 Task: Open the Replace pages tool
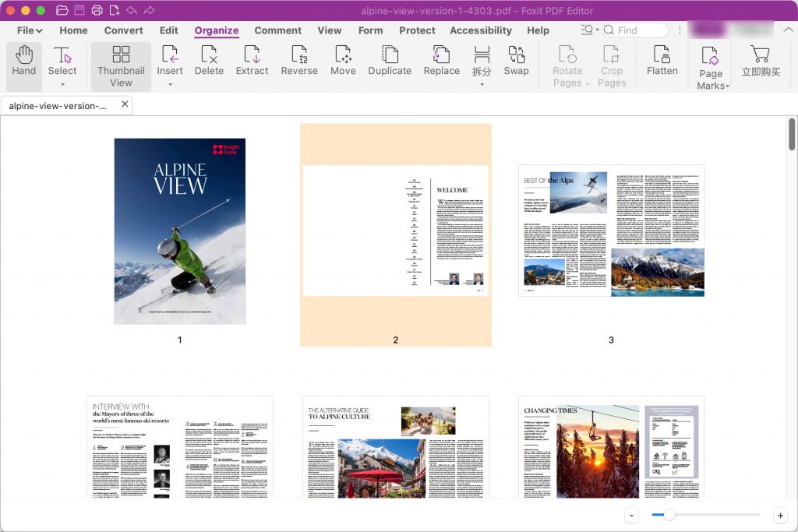tap(441, 61)
